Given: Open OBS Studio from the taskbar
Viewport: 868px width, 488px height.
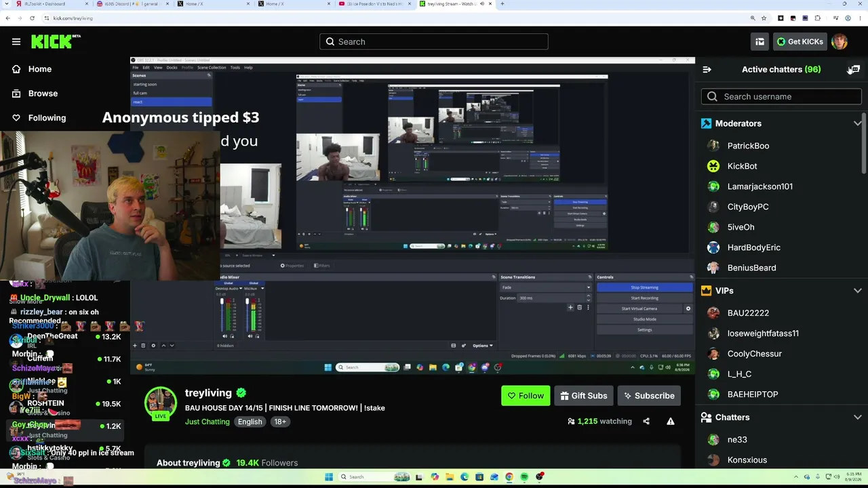Looking at the screenshot, I should (x=540, y=477).
